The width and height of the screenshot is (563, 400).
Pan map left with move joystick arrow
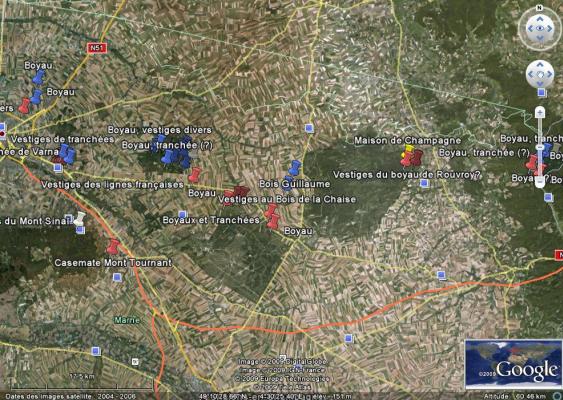(531, 74)
